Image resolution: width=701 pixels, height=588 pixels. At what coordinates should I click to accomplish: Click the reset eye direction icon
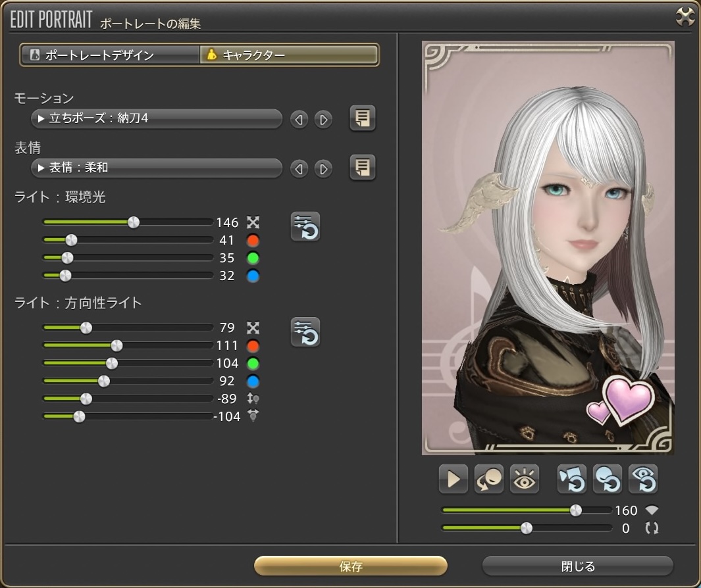643,479
